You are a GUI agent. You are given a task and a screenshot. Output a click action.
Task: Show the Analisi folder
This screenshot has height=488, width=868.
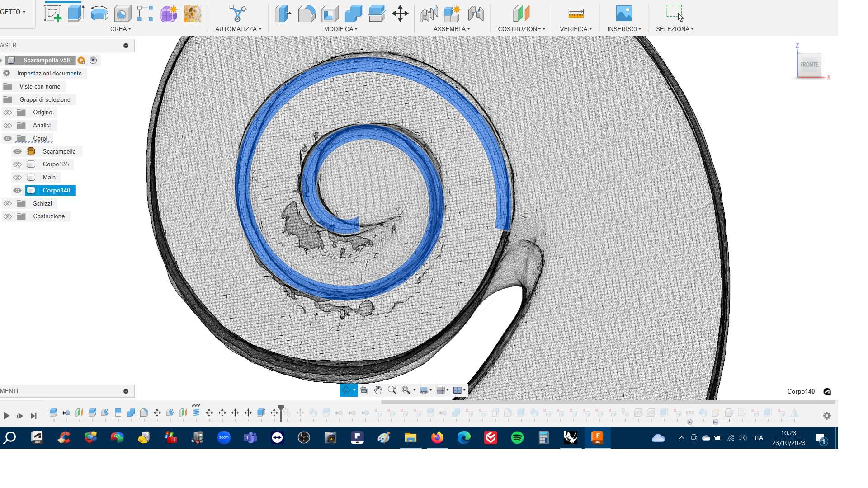[8, 126]
